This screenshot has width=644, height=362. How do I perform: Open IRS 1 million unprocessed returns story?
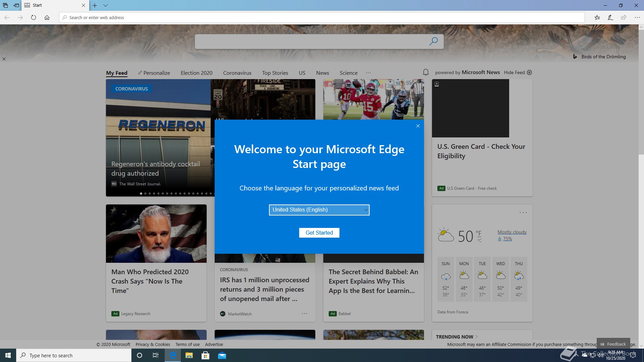click(265, 289)
